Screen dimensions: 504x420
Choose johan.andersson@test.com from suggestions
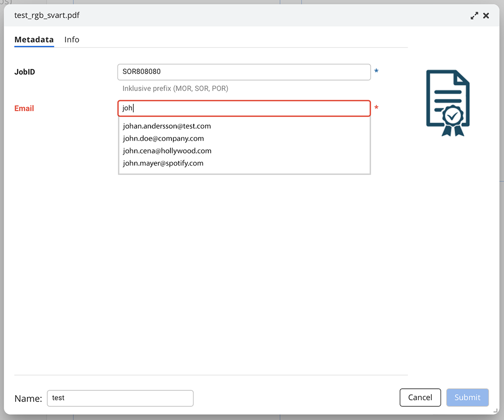point(167,126)
